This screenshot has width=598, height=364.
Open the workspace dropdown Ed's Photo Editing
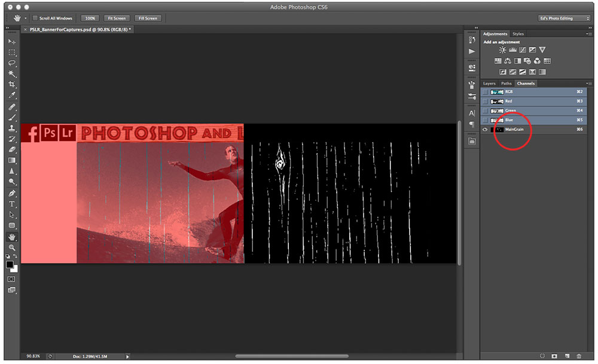(x=565, y=19)
